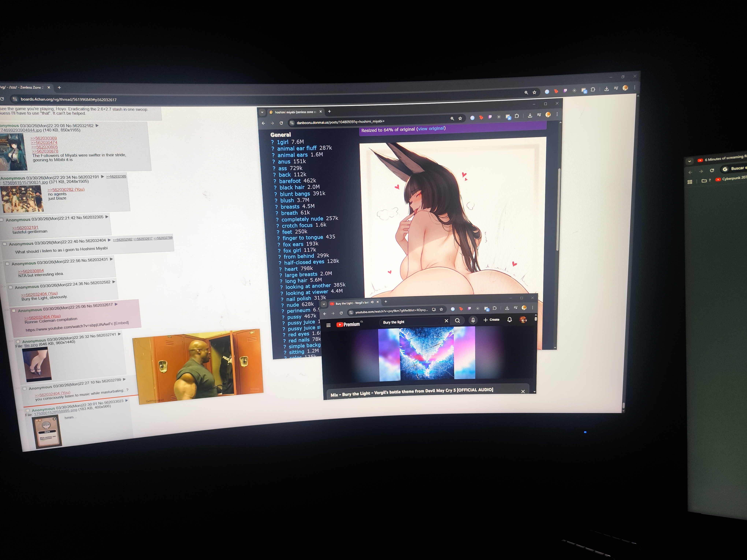This screenshot has height=560, width=747.
Task: Open post menu arrow for No.562032431
Action: pyautogui.click(x=112, y=259)
